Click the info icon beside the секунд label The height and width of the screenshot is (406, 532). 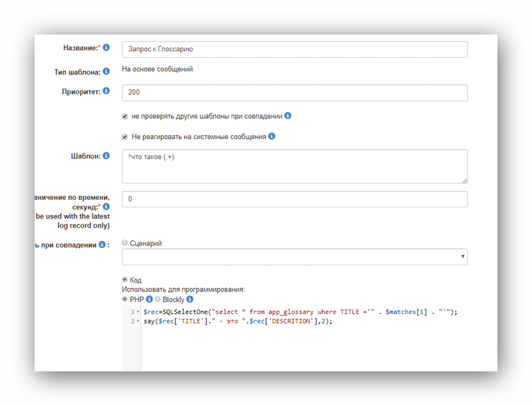pos(106,207)
